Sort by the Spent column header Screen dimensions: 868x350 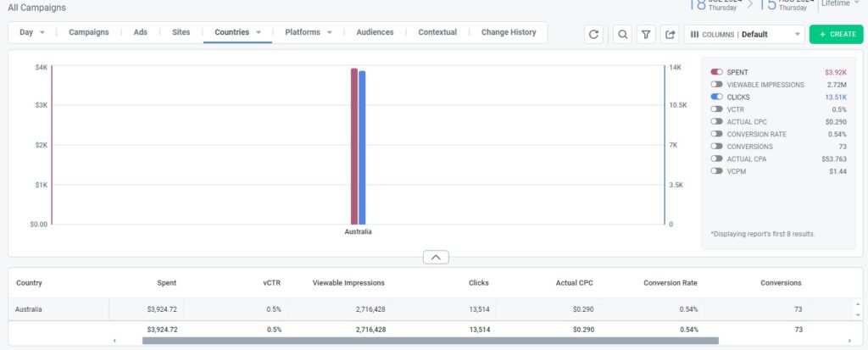click(167, 282)
